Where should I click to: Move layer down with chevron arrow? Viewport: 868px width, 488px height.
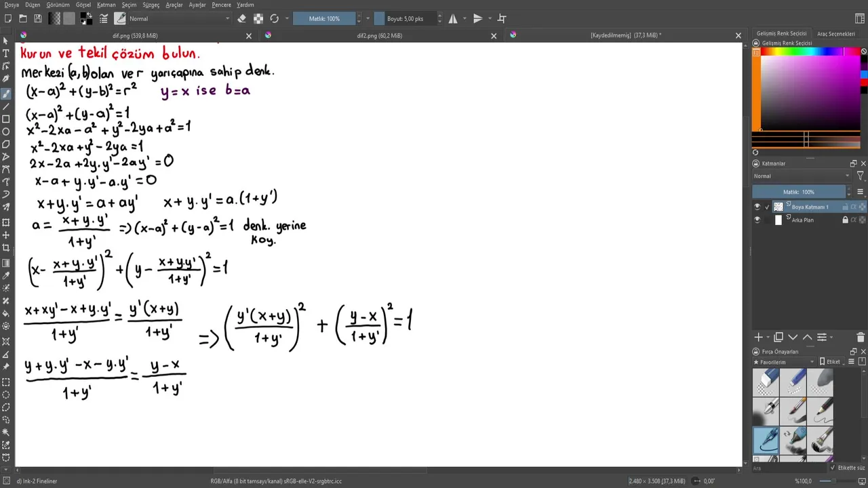pos(793,337)
